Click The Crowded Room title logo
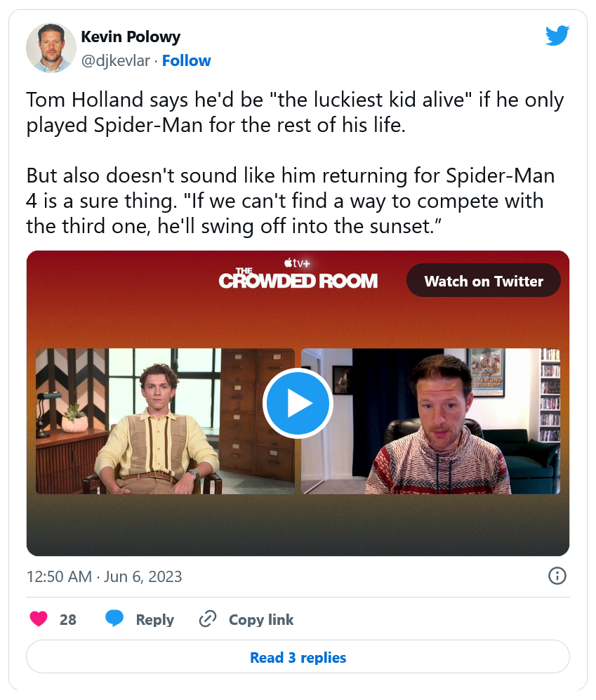596x700 pixels. (x=298, y=279)
